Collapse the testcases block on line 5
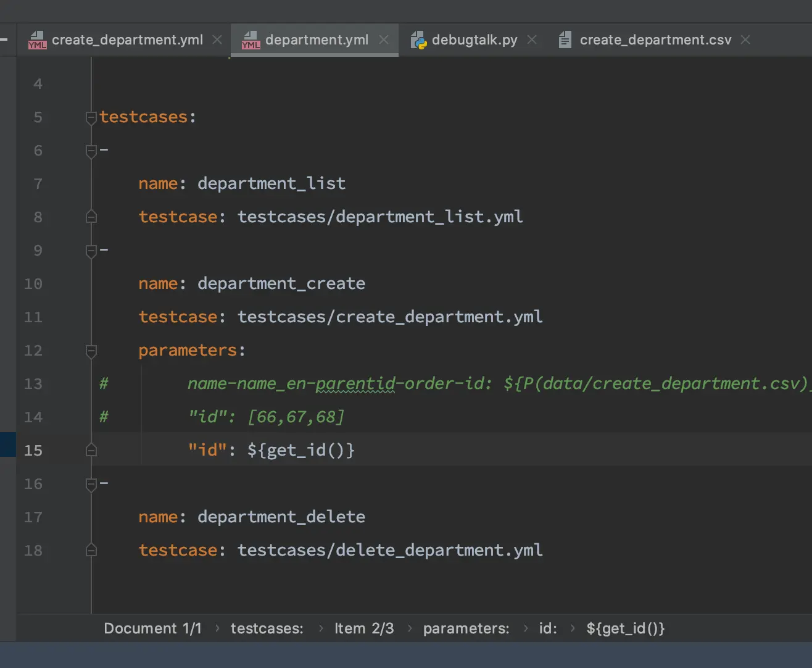 click(x=91, y=117)
